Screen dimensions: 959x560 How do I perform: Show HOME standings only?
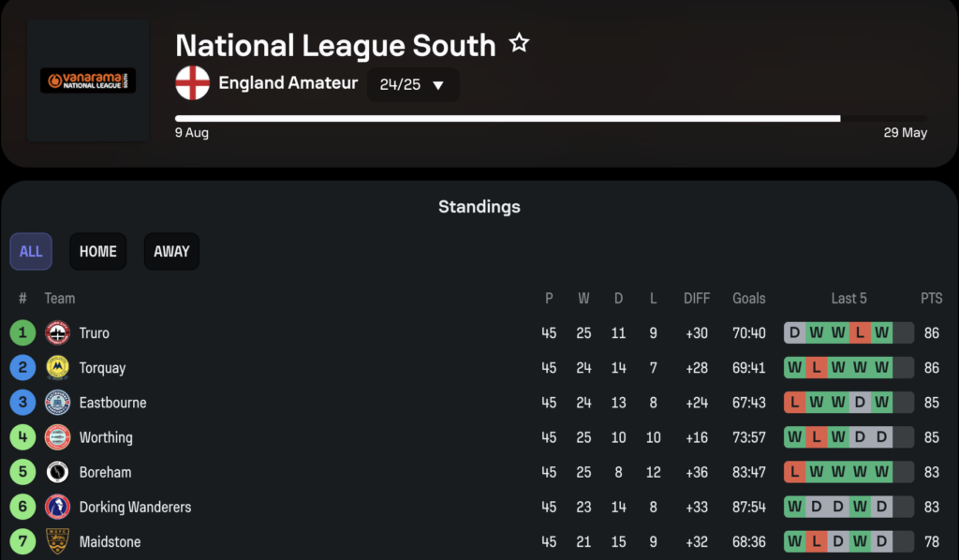[97, 251]
